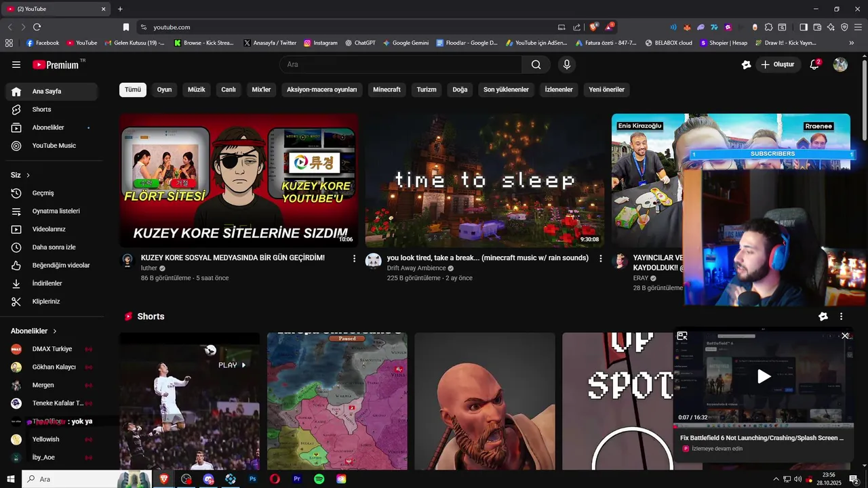The height and width of the screenshot is (488, 868).
Task: Open Beğendiğim videolar
Action: pos(52,265)
